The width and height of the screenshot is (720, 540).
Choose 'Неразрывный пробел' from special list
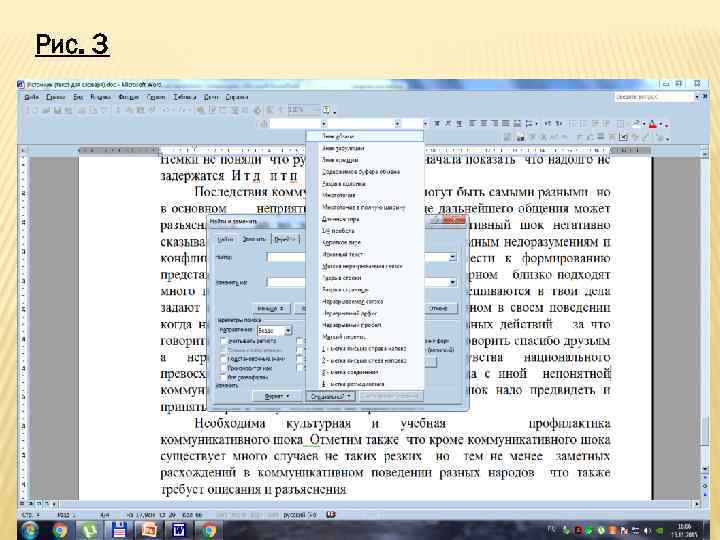(365, 325)
